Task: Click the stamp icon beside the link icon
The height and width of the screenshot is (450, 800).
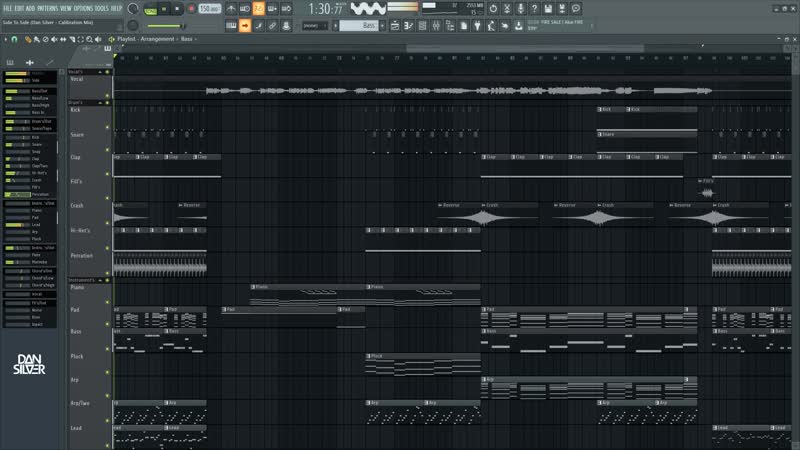Action: (x=286, y=26)
